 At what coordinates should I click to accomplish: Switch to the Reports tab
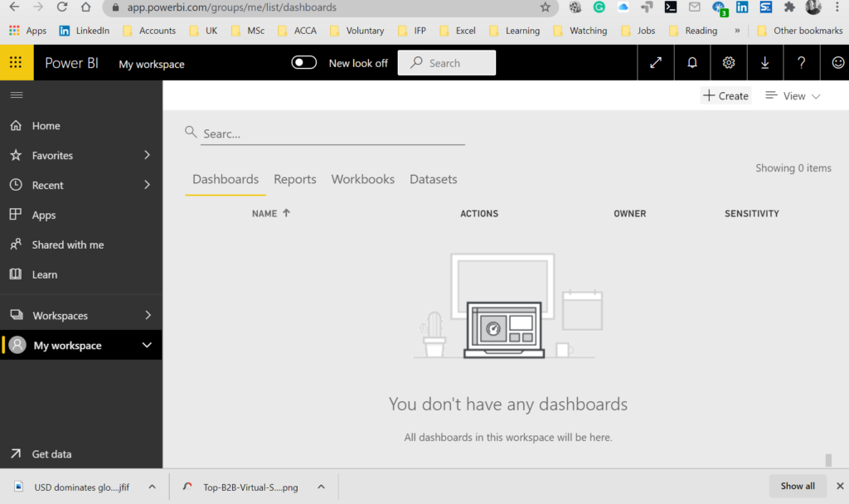[295, 179]
